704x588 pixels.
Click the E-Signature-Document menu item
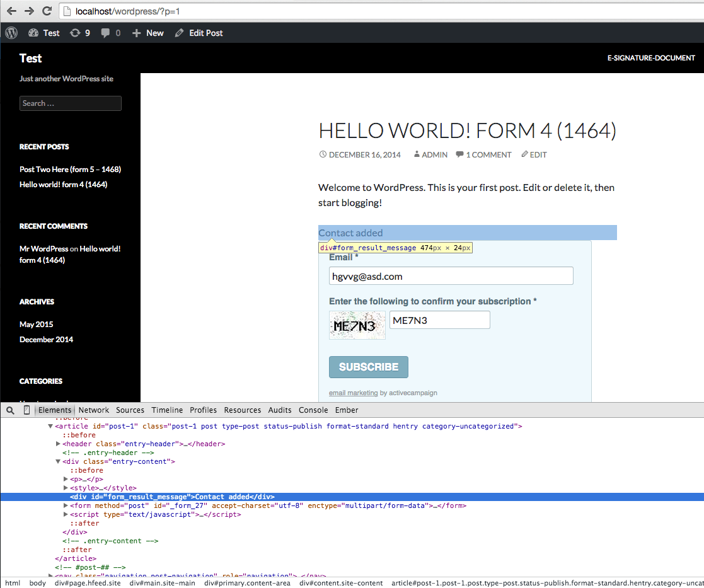tap(651, 58)
